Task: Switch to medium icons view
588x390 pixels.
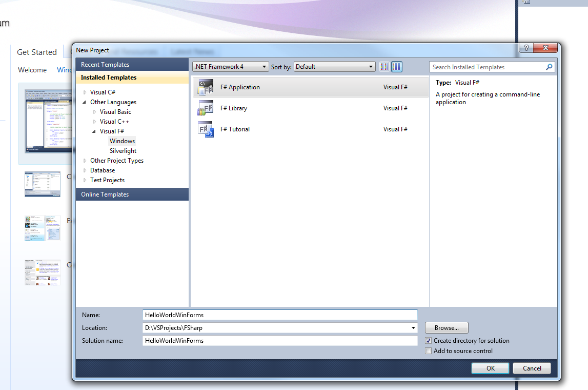Action: (397, 67)
